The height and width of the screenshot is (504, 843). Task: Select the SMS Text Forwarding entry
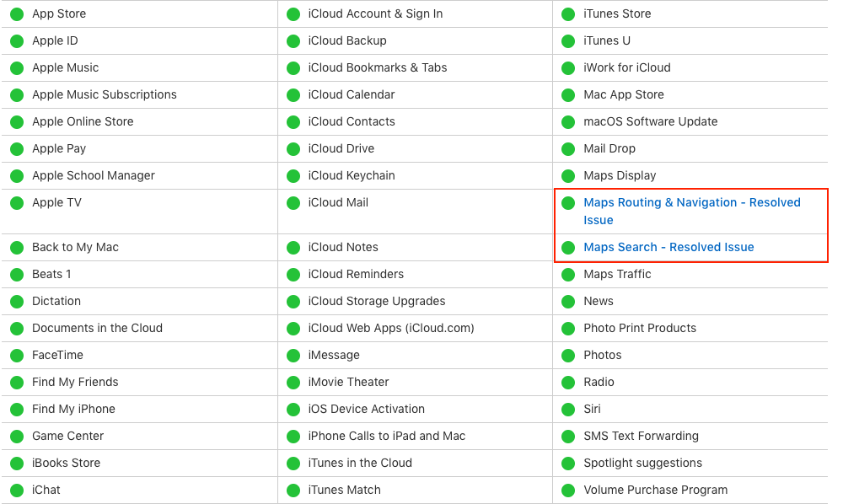[642, 436]
